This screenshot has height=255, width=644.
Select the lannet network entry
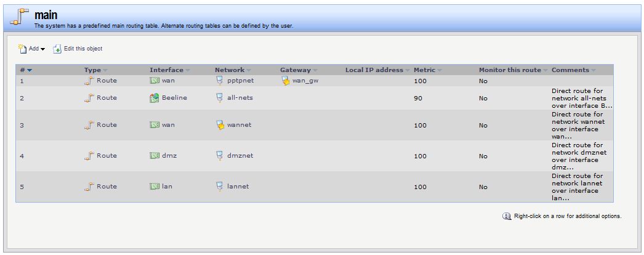(x=238, y=187)
